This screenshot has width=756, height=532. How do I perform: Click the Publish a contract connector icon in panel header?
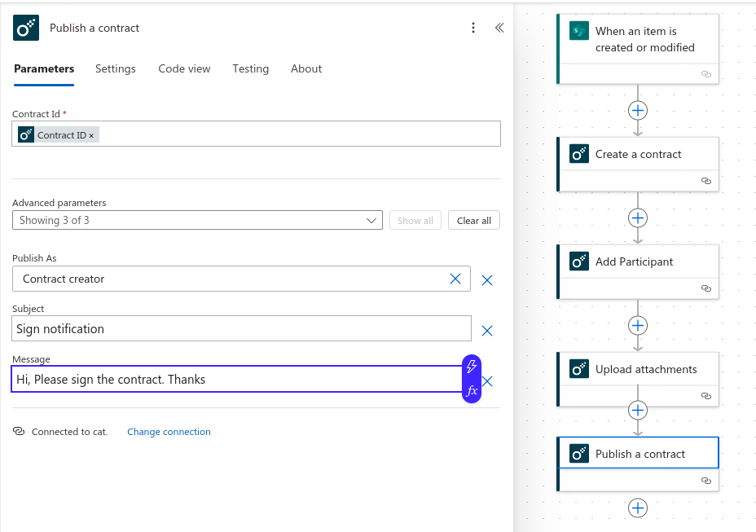tap(26, 28)
